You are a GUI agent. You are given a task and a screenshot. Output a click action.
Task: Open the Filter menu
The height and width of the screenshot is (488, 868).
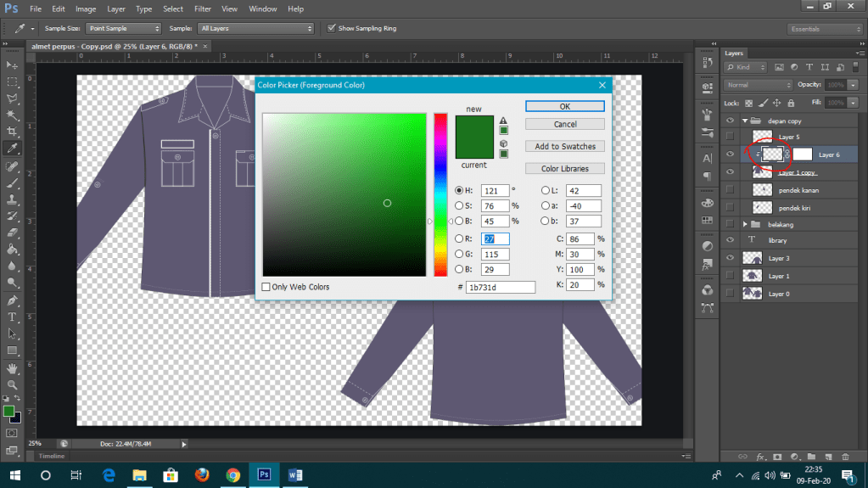click(x=203, y=8)
